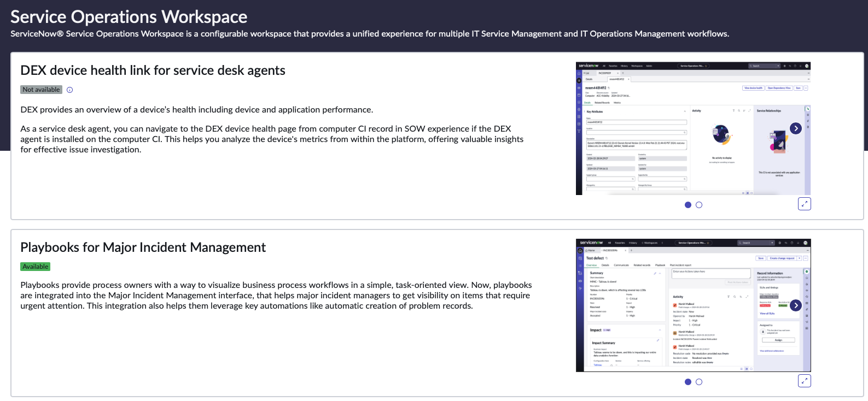Select the second slide dot under the DEX device health image
Screen dimensions: 868x401
699,205
